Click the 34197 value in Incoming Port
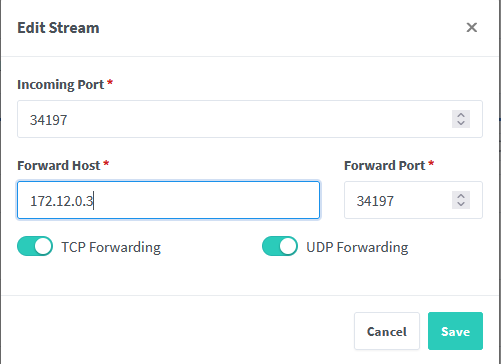The height and width of the screenshot is (364, 501). coord(49,120)
